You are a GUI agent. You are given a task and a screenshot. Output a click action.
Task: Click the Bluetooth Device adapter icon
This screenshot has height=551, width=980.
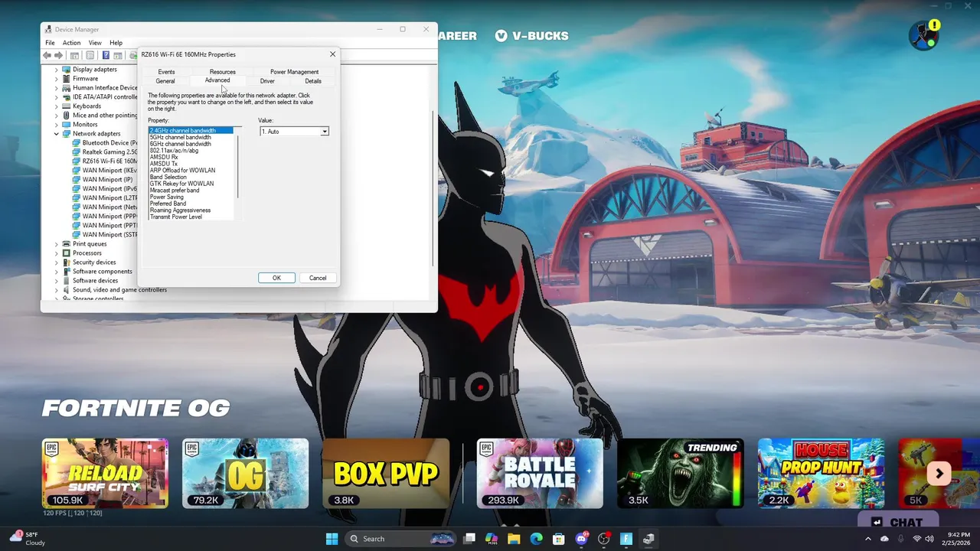[77, 142]
